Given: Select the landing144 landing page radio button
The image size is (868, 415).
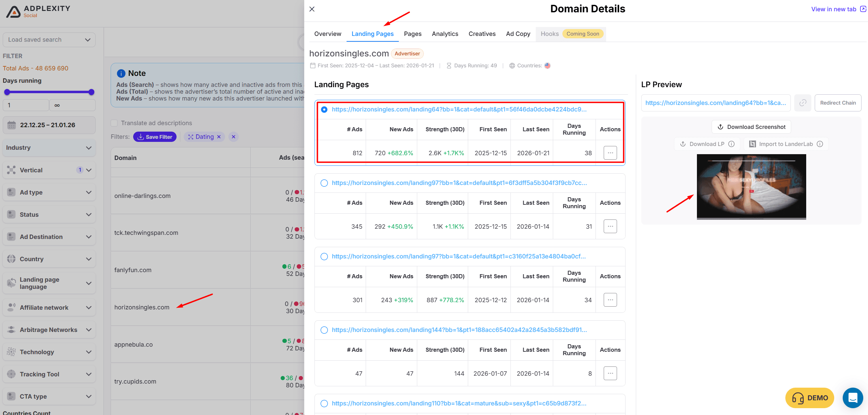Looking at the screenshot, I should [324, 330].
